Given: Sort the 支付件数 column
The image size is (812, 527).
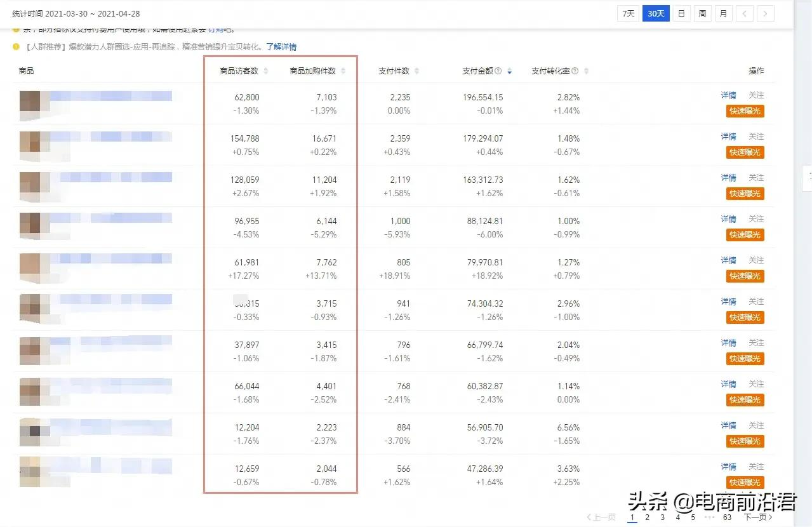Looking at the screenshot, I should (x=416, y=70).
